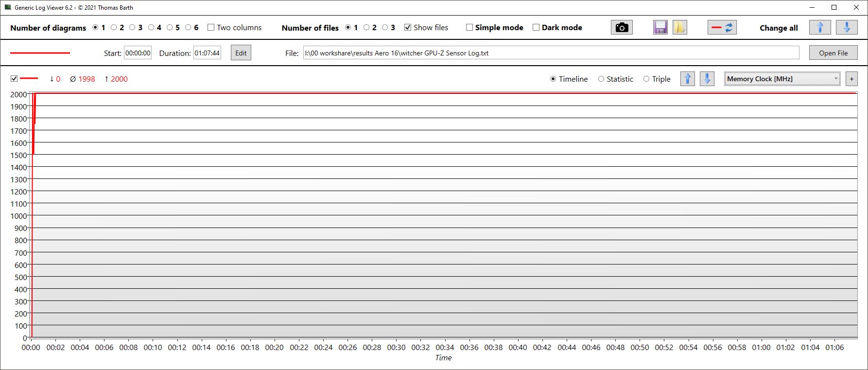
Task: Click the app icon in the title bar
Action: [x=8, y=7]
